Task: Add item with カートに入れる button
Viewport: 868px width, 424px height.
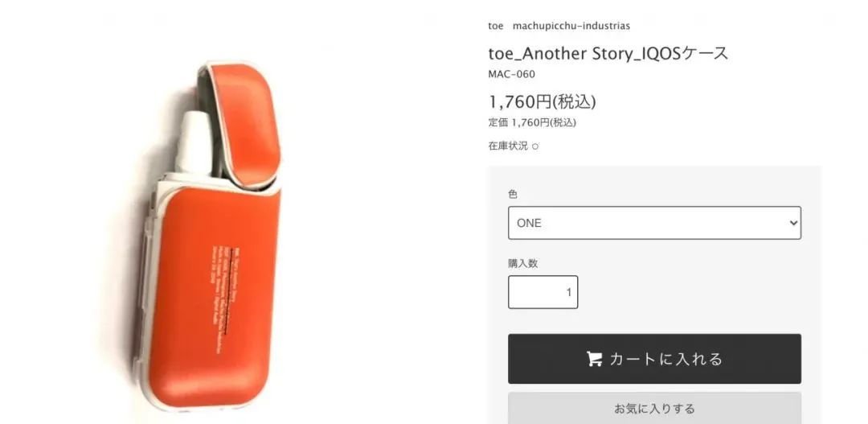Action: point(654,359)
